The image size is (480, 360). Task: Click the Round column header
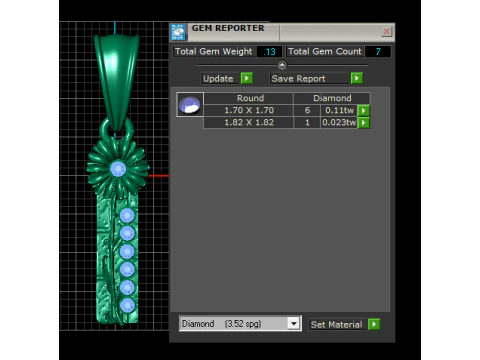[x=250, y=98]
